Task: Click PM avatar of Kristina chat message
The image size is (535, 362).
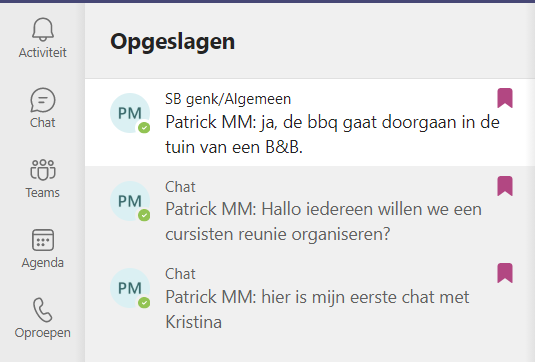Action: tap(130, 288)
